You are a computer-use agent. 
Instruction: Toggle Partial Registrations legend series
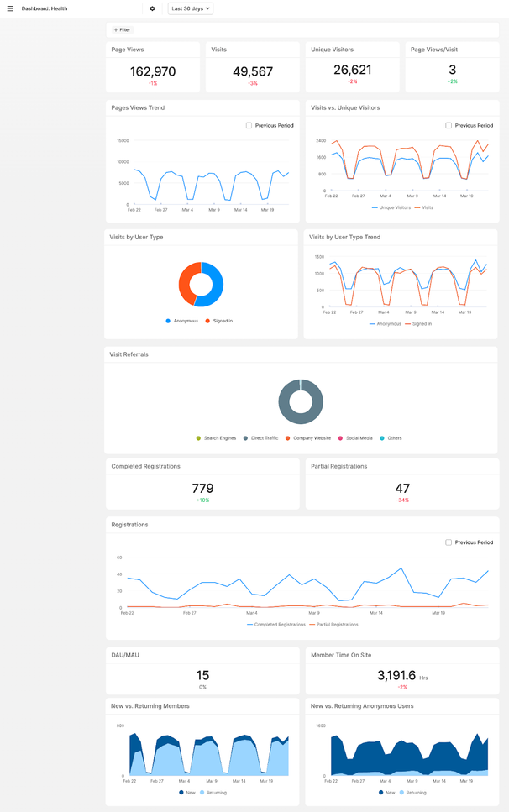click(x=334, y=625)
